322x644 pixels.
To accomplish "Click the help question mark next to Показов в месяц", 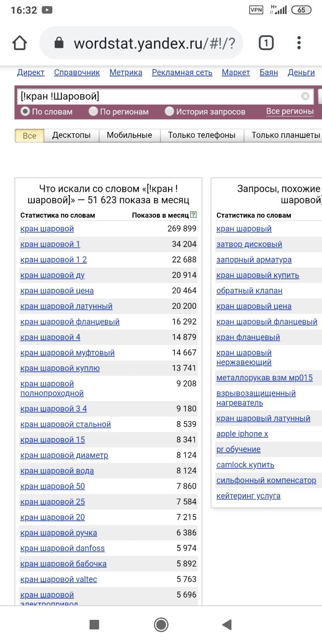I will pos(194,215).
